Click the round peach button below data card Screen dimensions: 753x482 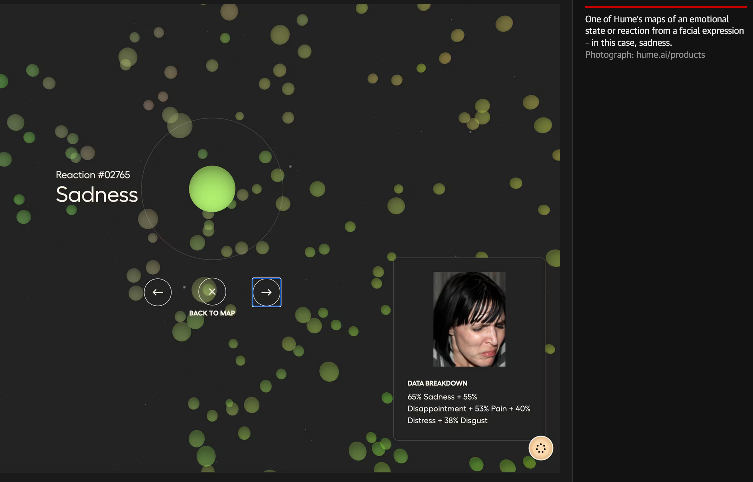point(541,448)
